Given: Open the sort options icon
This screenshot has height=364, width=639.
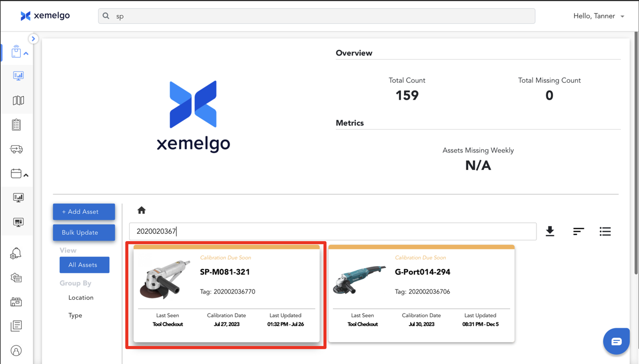Looking at the screenshot, I should coord(578,231).
